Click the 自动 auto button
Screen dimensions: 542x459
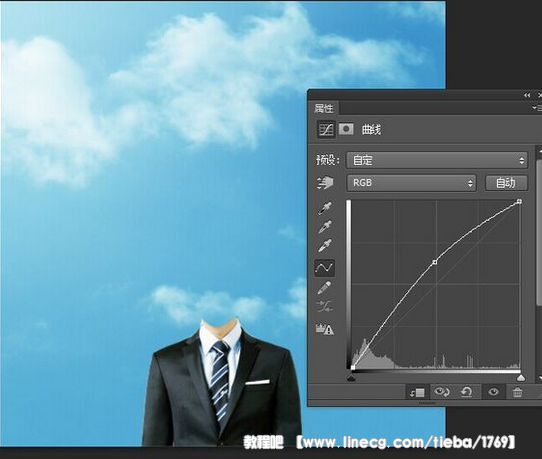click(506, 183)
